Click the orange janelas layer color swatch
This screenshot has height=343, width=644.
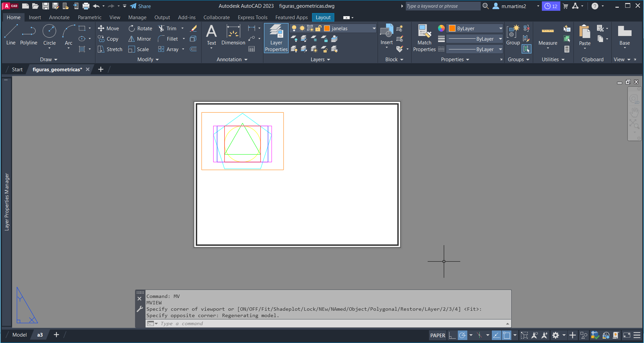[x=327, y=29]
